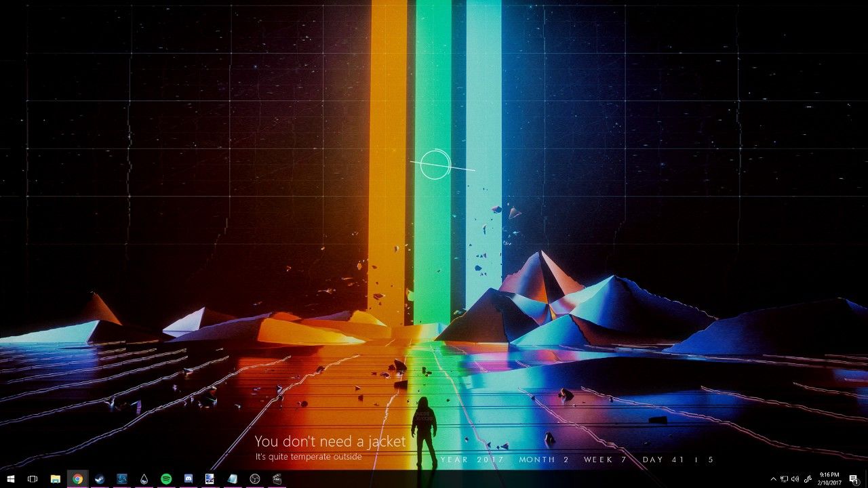Image resolution: width=868 pixels, height=488 pixels.
Task: Open the image editor taskbar icon
Action: (x=210, y=479)
